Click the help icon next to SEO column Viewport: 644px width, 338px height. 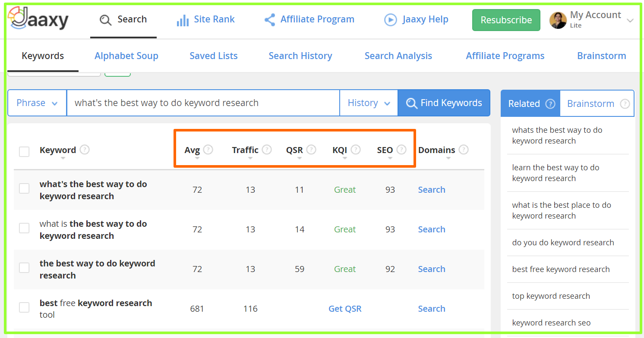click(x=401, y=150)
